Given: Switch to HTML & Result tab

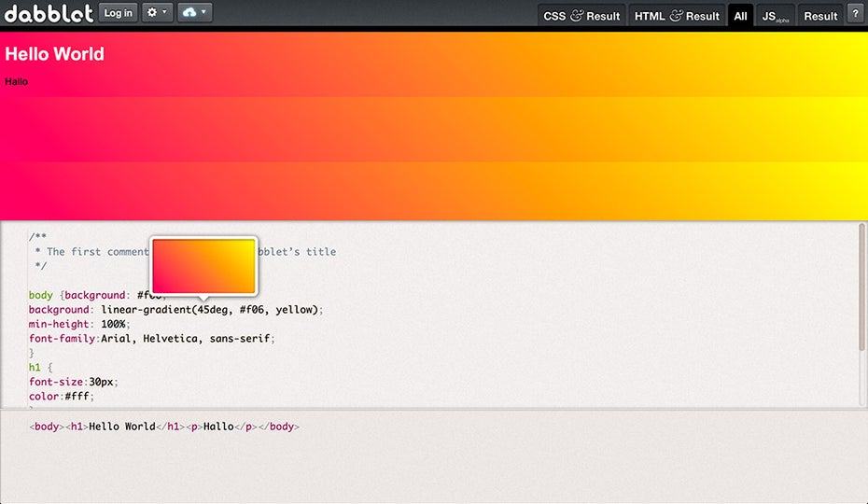Looking at the screenshot, I should [x=677, y=16].
